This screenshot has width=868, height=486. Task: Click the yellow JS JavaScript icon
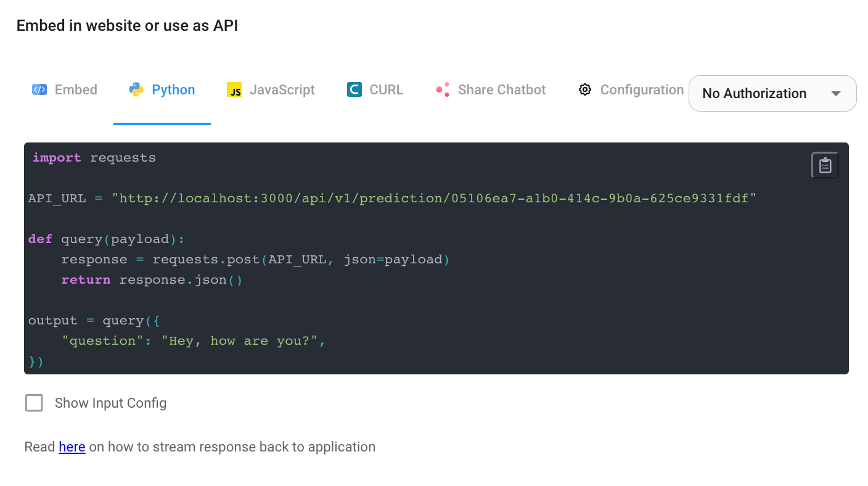[234, 89]
